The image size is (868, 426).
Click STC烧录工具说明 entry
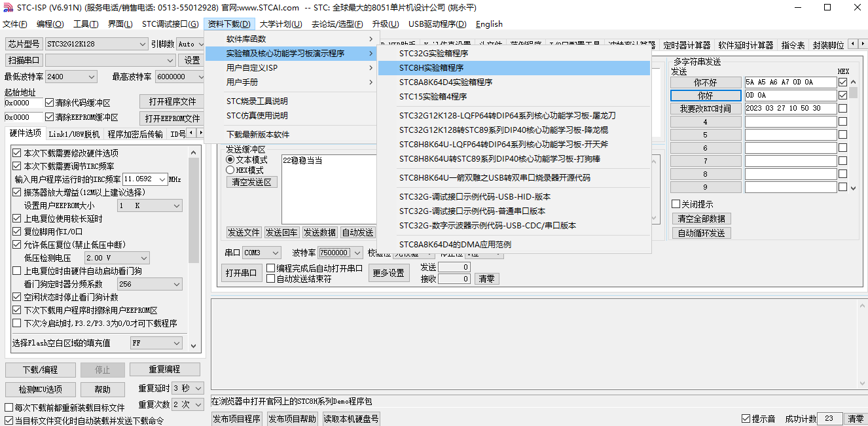[291, 101]
